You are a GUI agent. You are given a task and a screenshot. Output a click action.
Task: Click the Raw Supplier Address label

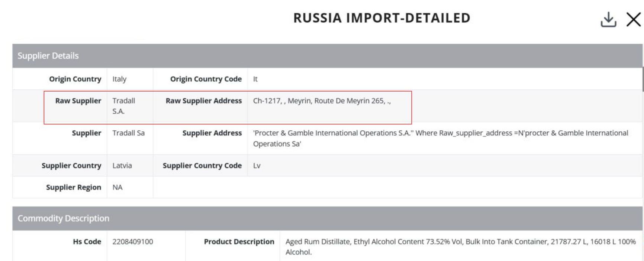[203, 101]
